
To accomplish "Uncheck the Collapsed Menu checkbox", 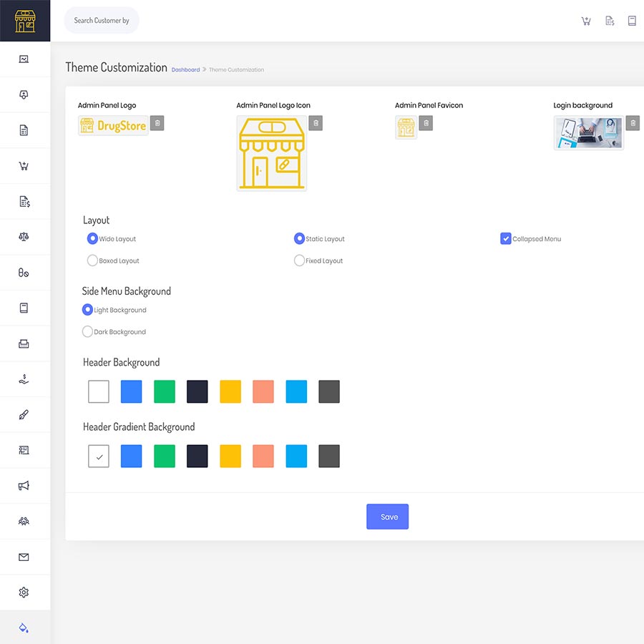I will 506,239.
